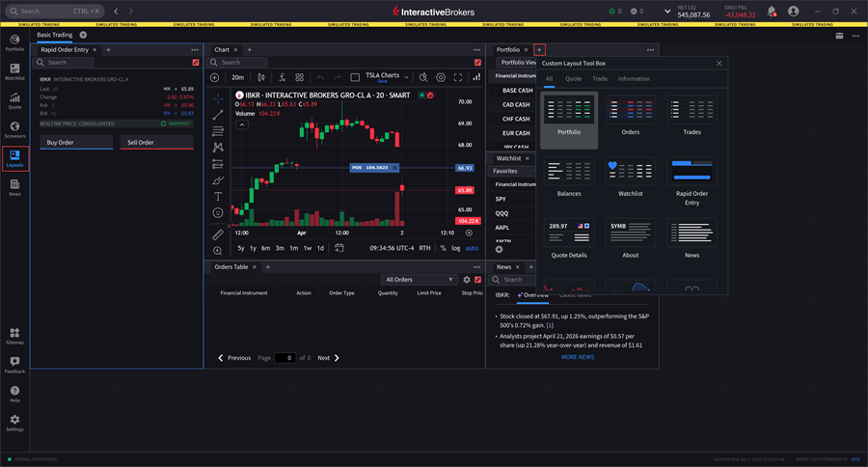Viewport: 868px width, 467px height.
Task: Click the MORE NEWS link
Action: click(x=578, y=357)
